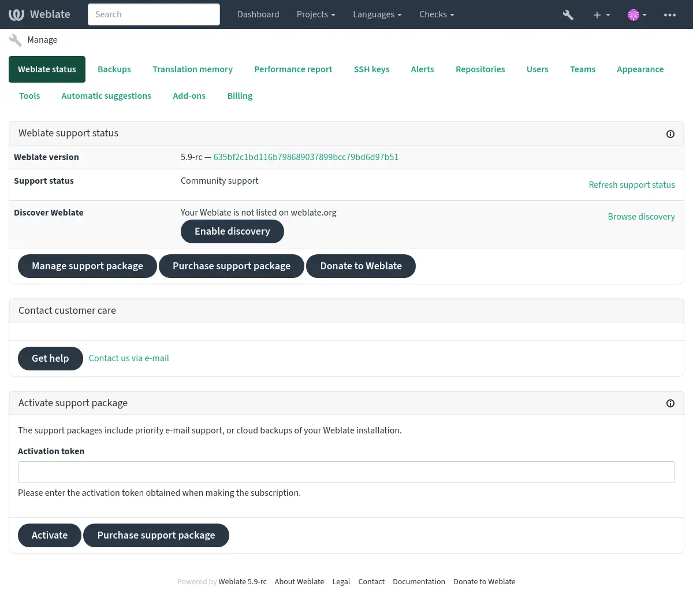The width and height of the screenshot is (693, 616).
Task: Open the Teams tab
Action: coord(583,69)
